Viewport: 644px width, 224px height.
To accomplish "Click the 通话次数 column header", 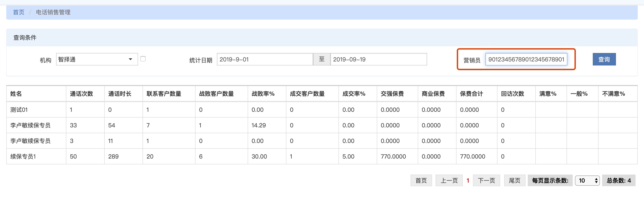I will [x=82, y=94].
